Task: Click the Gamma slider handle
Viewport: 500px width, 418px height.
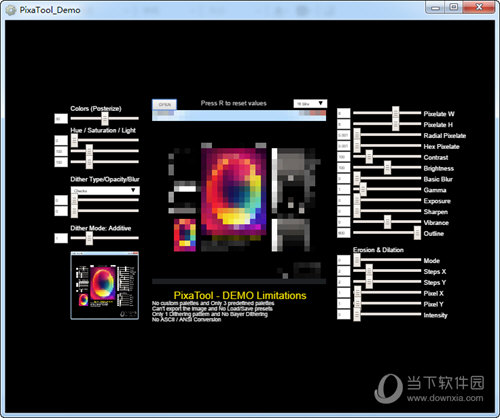Action: tap(363, 189)
